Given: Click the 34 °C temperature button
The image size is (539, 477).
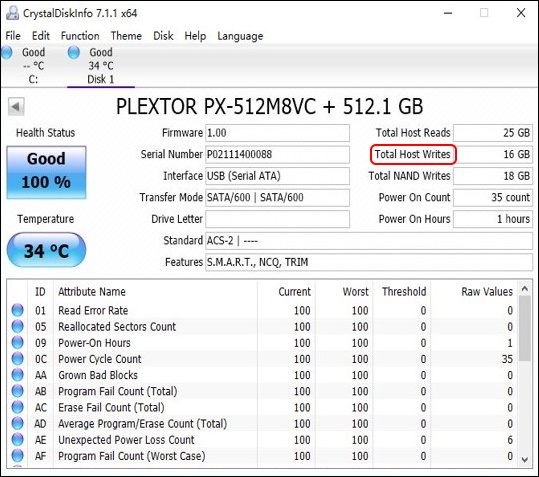Looking at the screenshot, I should pyautogui.click(x=46, y=250).
